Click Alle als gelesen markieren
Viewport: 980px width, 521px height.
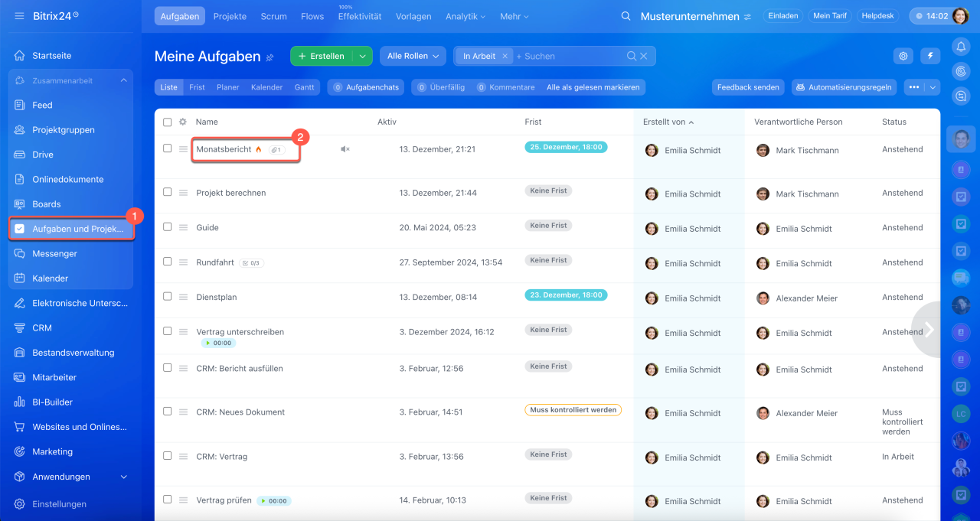pos(593,87)
